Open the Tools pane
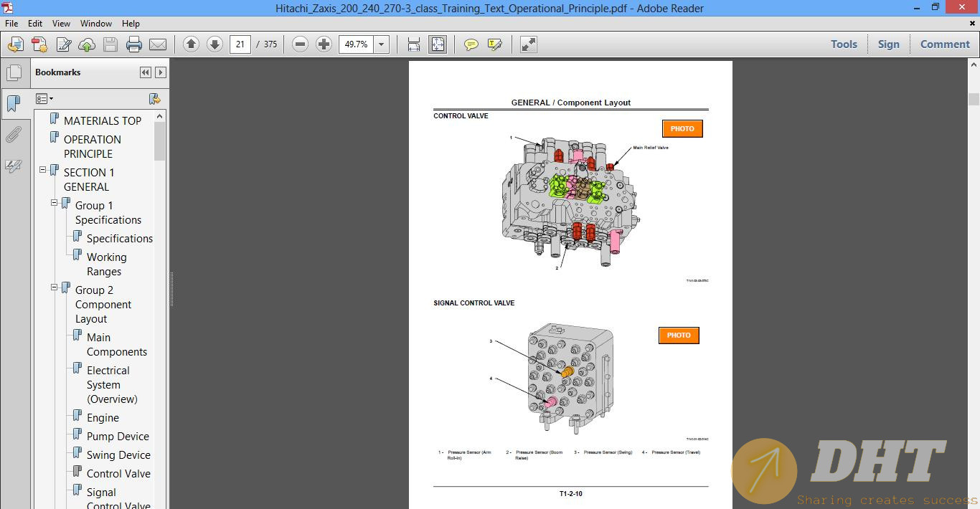This screenshot has width=980, height=509. coord(844,44)
